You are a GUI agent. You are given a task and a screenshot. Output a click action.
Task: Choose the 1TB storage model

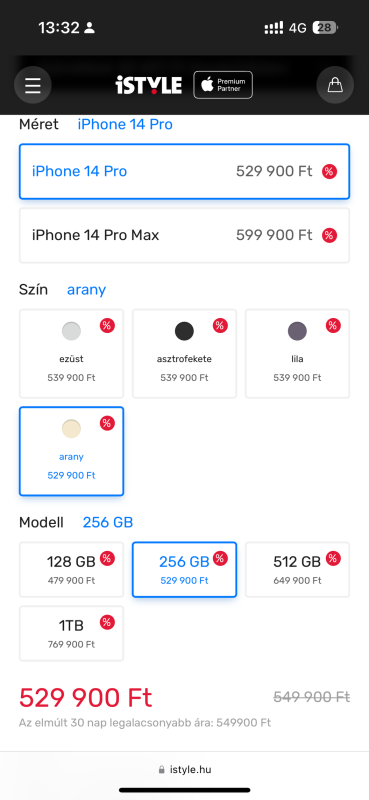pos(71,633)
